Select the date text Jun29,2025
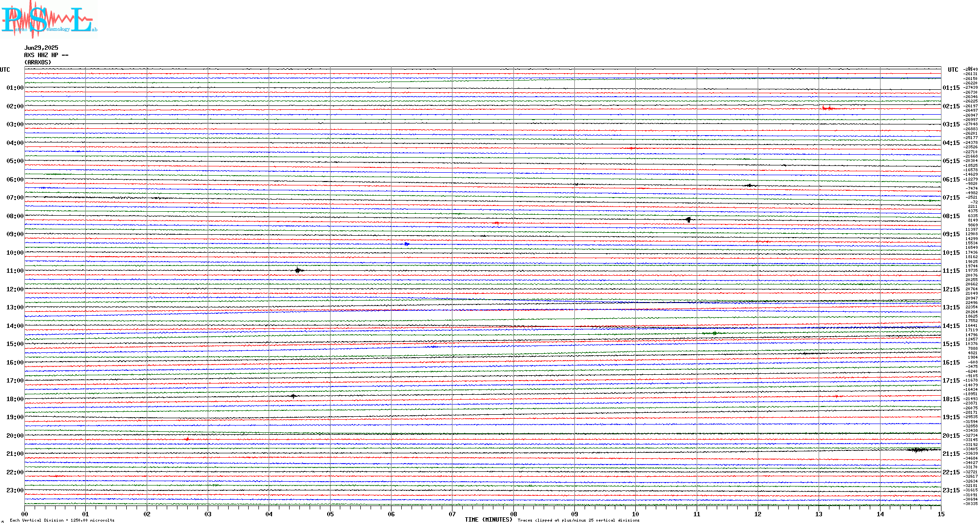 [x=41, y=48]
